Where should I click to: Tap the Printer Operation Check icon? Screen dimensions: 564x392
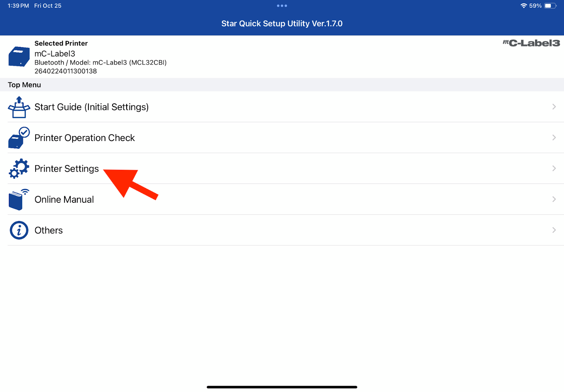click(x=19, y=138)
